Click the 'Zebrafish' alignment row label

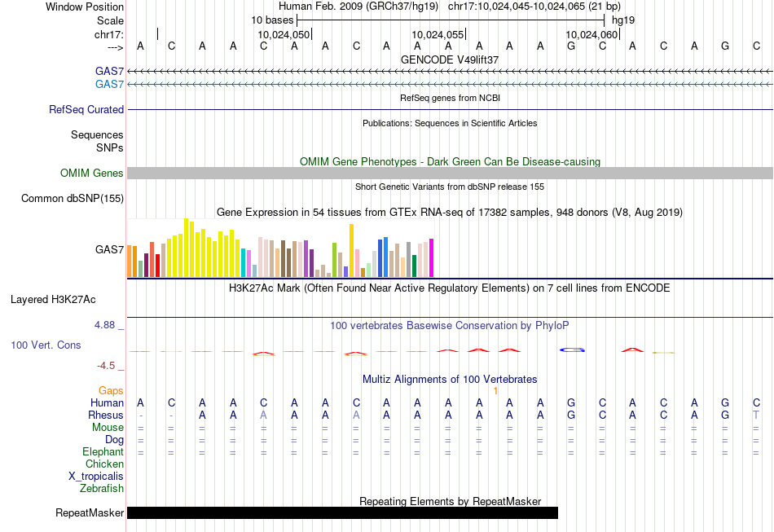click(x=102, y=488)
